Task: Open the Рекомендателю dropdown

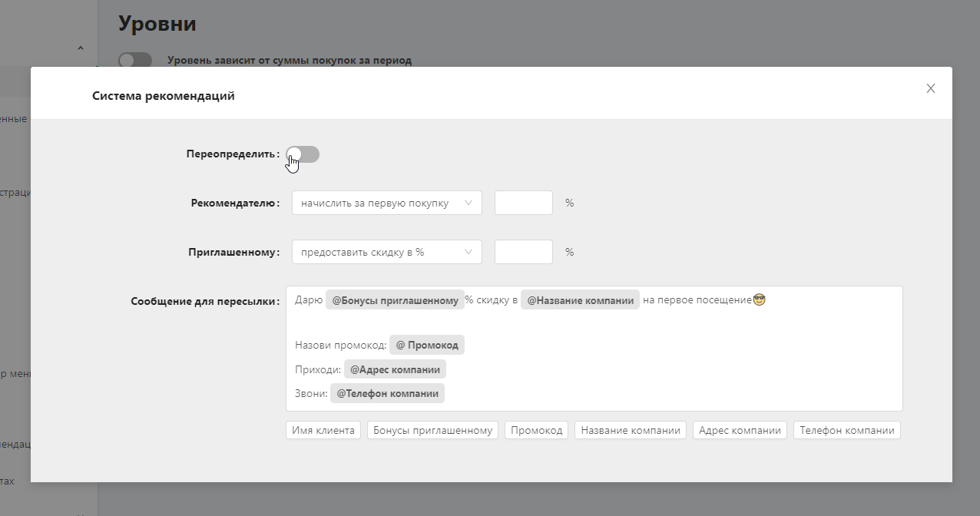Action: coord(387,203)
